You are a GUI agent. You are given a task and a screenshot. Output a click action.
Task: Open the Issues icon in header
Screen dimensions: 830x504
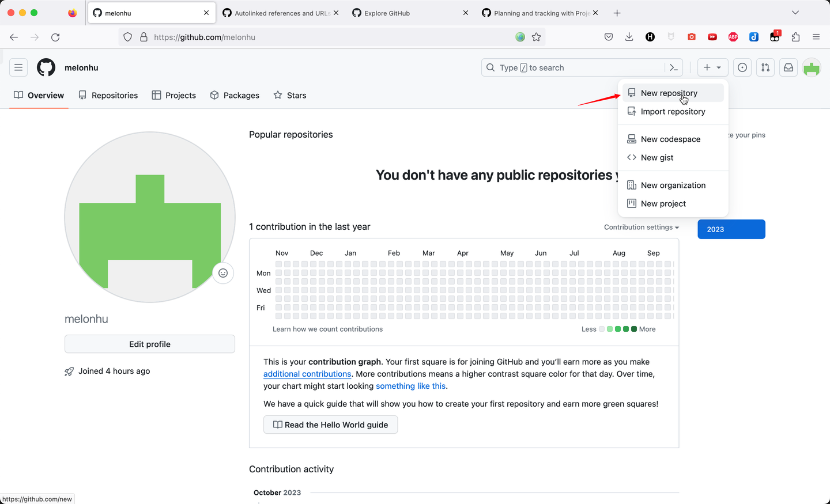pyautogui.click(x=742, y=67)
